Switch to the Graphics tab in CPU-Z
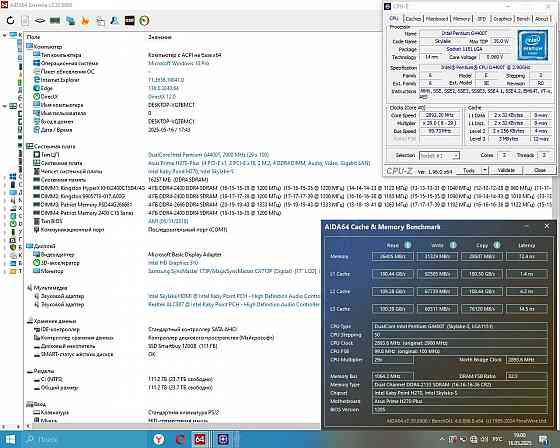560x448 pixels. point(502,19)
